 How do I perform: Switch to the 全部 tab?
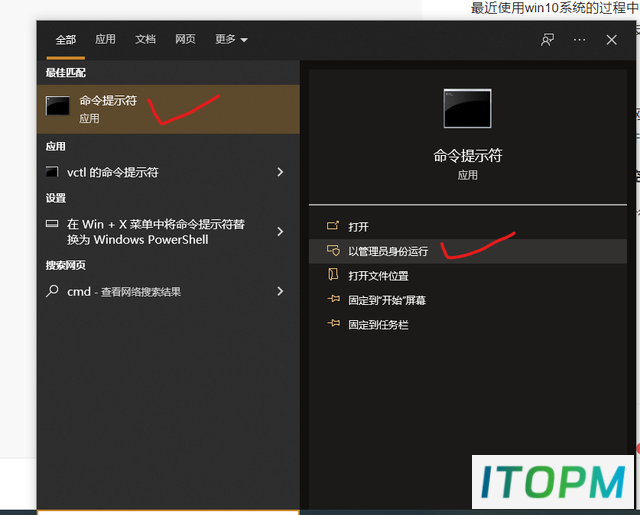coord(66,40)
